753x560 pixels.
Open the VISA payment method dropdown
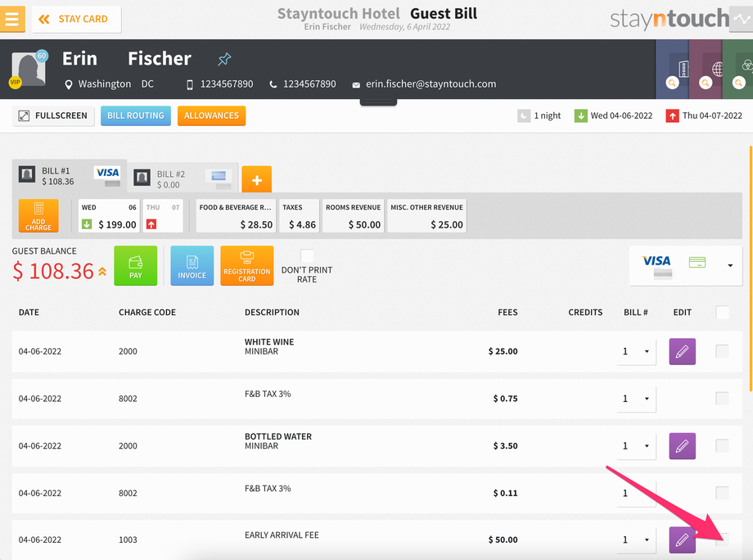[686, 265]
